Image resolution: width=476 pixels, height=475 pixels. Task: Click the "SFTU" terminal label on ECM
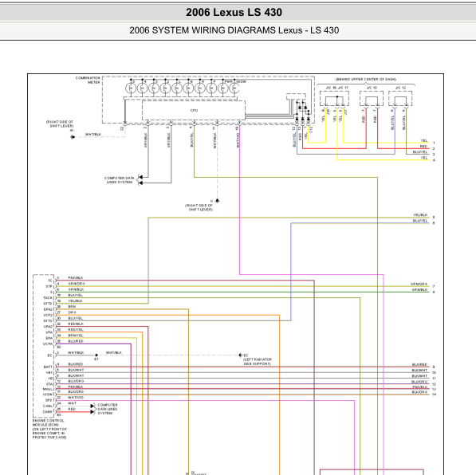click(48, 321)
